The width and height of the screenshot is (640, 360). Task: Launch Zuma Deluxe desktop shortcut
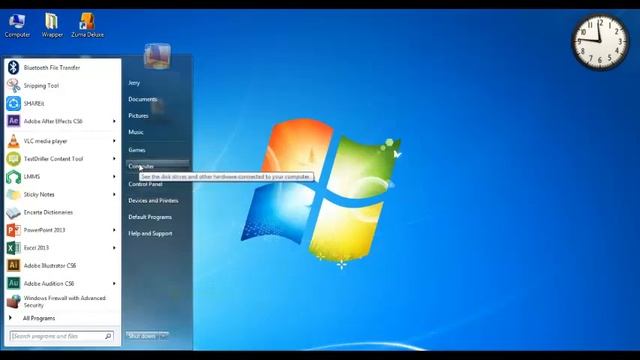(87, 25)
